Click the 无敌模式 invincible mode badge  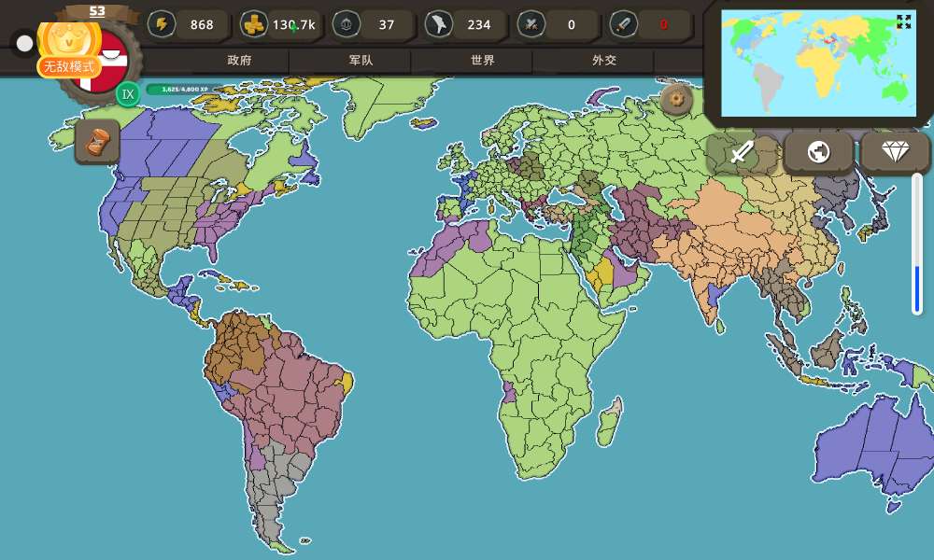tap(69, 67)
